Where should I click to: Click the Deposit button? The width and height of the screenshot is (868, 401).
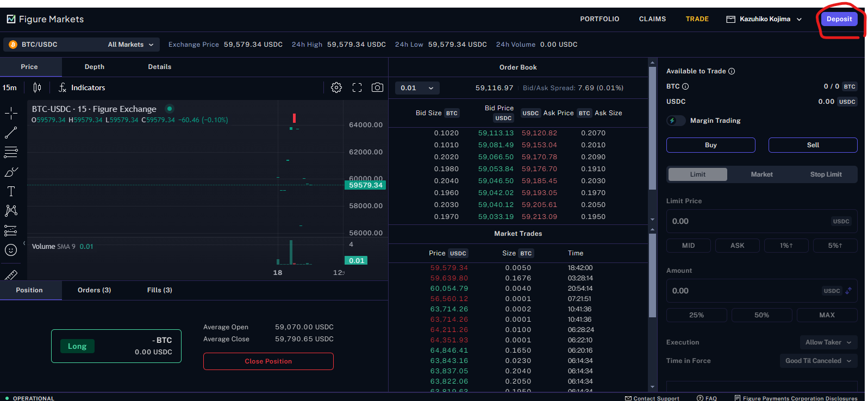pyautogui.click(x=839, y=19)
